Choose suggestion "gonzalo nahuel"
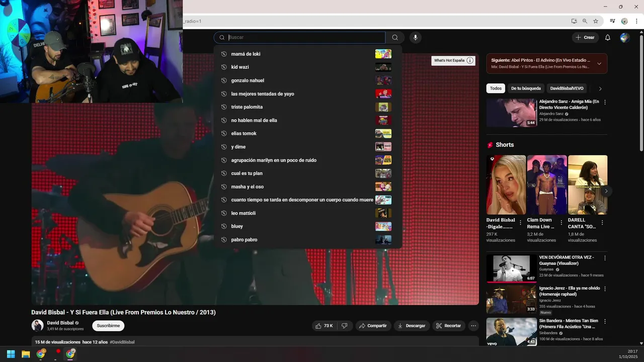The height and width of the screenshot is (362, 644). pos(307,80)
